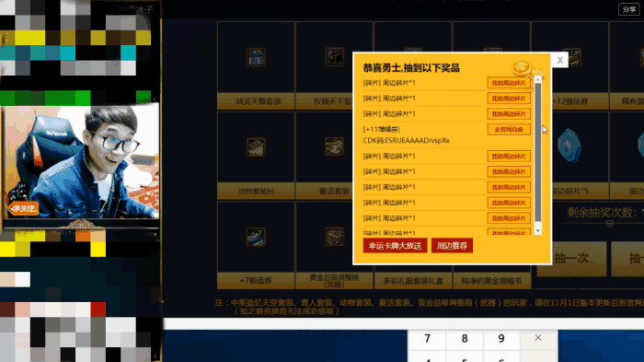Close the prize popup with the X button
The height and width of the screenshot is (362, 644).
(559, 61)
